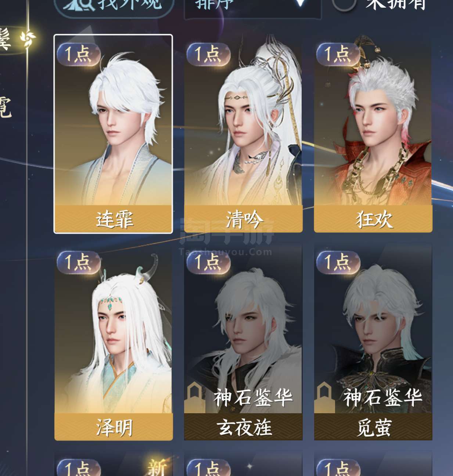
Task: Expand the 排序 sort dropdown
Action: [253, 7]
